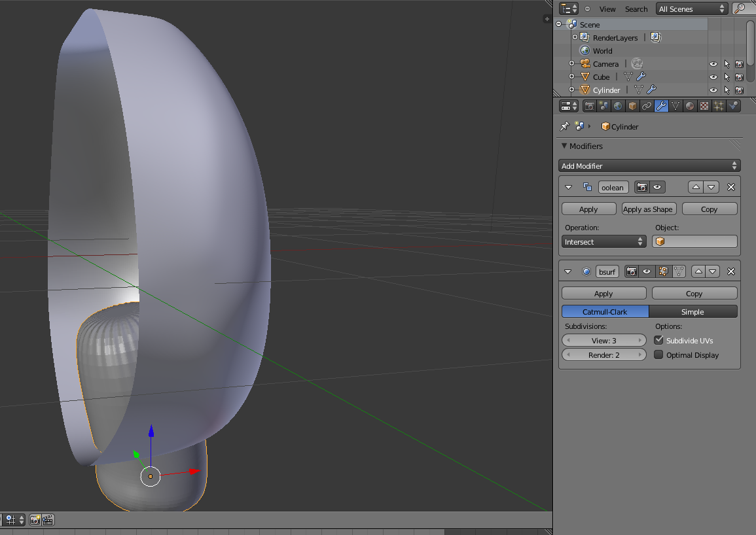
Task: Open the Object Data tab (triangle mesh icon)
Action: point(675,105)
